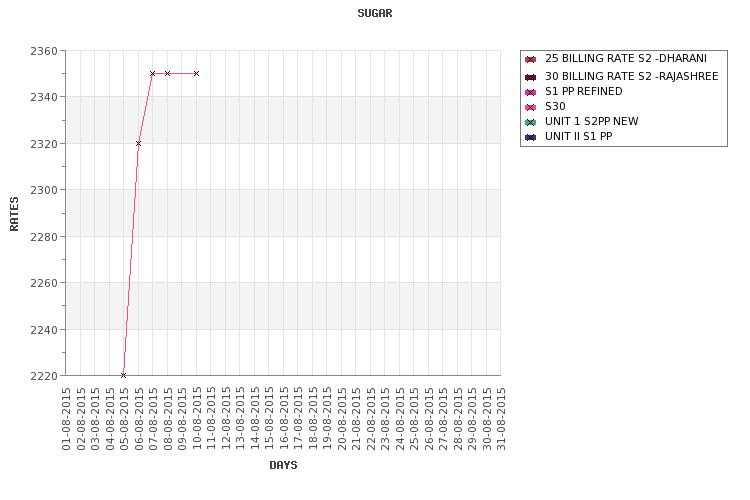Click the 2360 value on the rates axis
Screen dimensions: 750x500
(44, 51)
